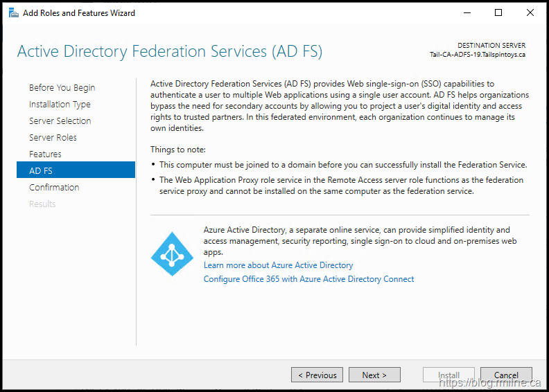This screenshot has height=392, width=549.
Task: Open Learn more about Azure Active Directory link
Action: pos(278,265)
